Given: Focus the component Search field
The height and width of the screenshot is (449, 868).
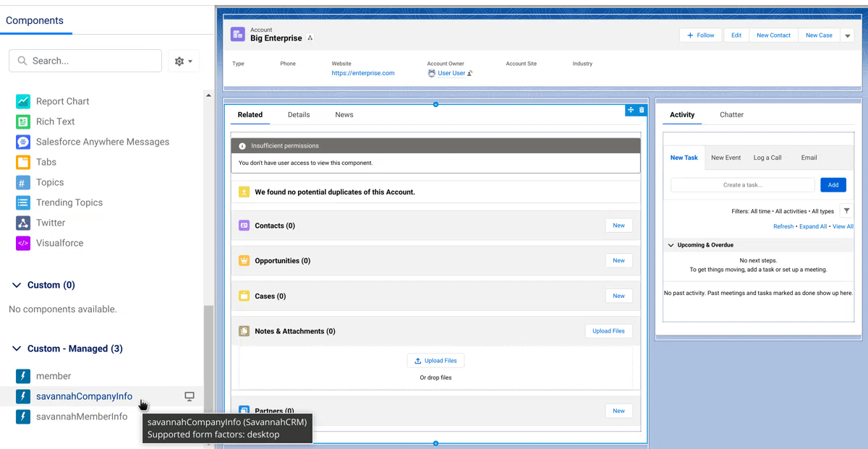Looking at the screenshot, I should pos(85,61).
